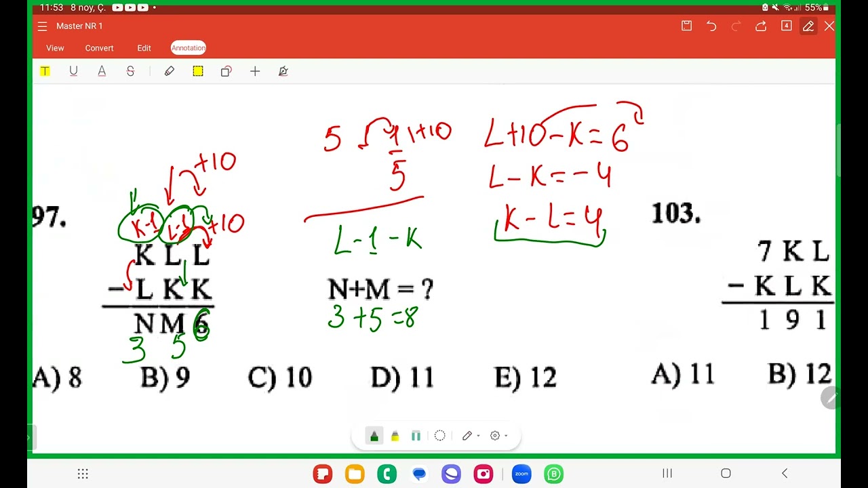Image resolution: width=868 pixels, height=488 pixels.
Task: Open the red Notes app in dock
Action: [x=322, y=474]
